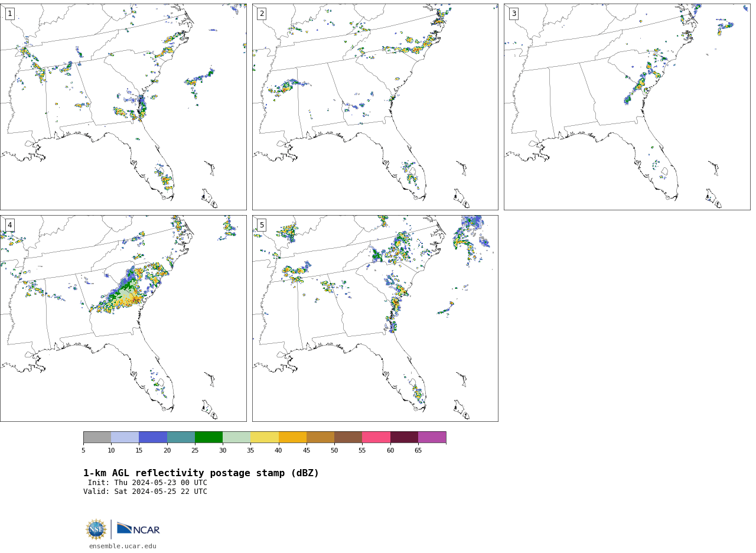Select the dark green 25-30 dBZ swatch
The image size is (756, 553).
pyautogui.click(x=208, y=437)
